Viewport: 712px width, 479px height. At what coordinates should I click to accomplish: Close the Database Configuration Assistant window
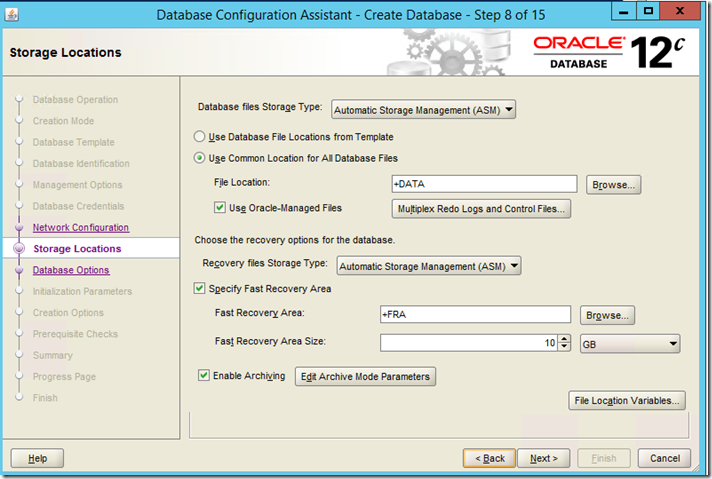(680, 11)
